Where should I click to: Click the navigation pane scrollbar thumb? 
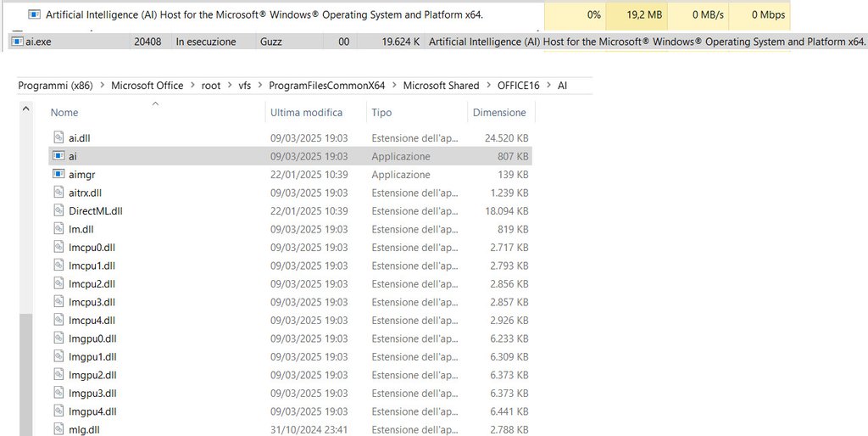coord(25,375)
